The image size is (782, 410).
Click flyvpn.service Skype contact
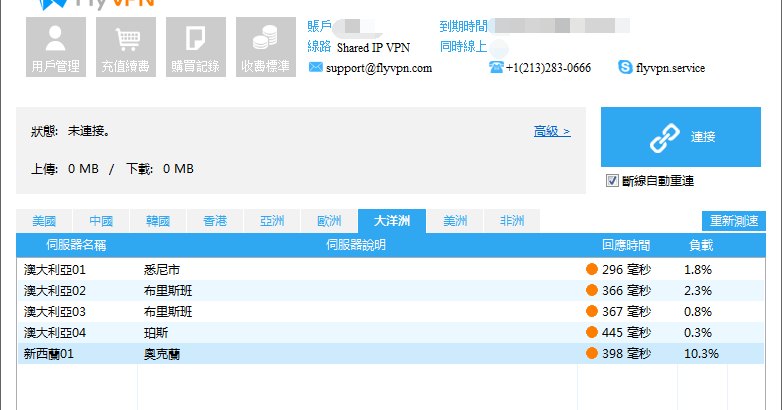670,68
